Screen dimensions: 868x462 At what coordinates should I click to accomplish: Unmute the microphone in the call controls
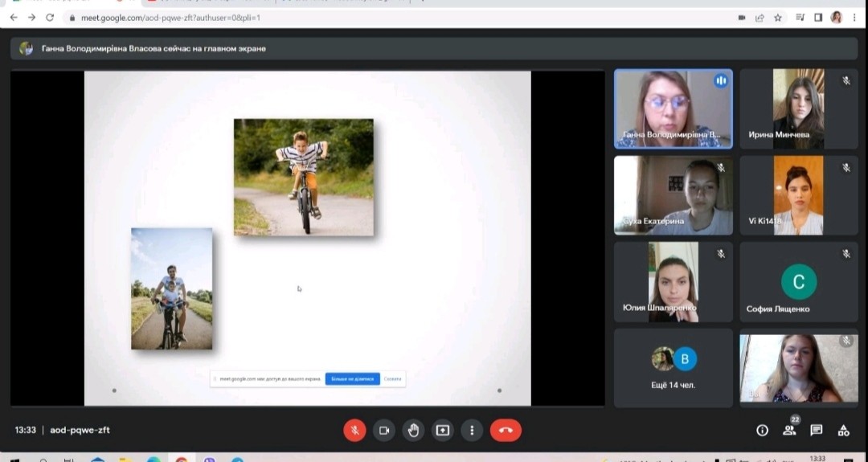(354, 431)
